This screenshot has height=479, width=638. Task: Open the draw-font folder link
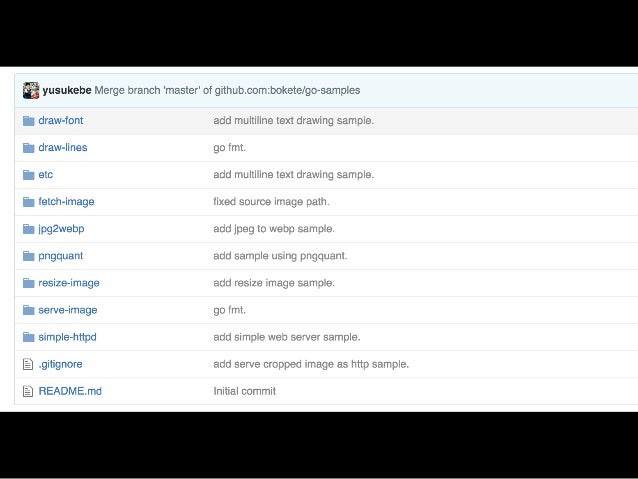pos(61,120)
